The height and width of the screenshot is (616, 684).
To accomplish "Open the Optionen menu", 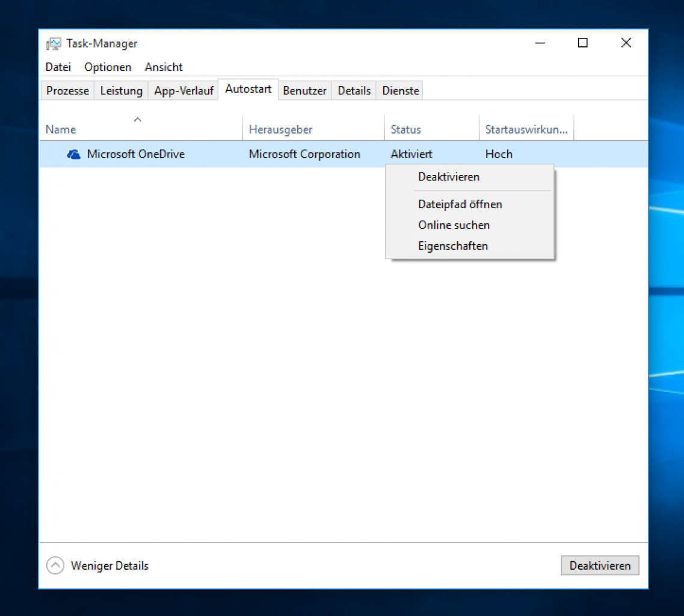I will [108, 67].
